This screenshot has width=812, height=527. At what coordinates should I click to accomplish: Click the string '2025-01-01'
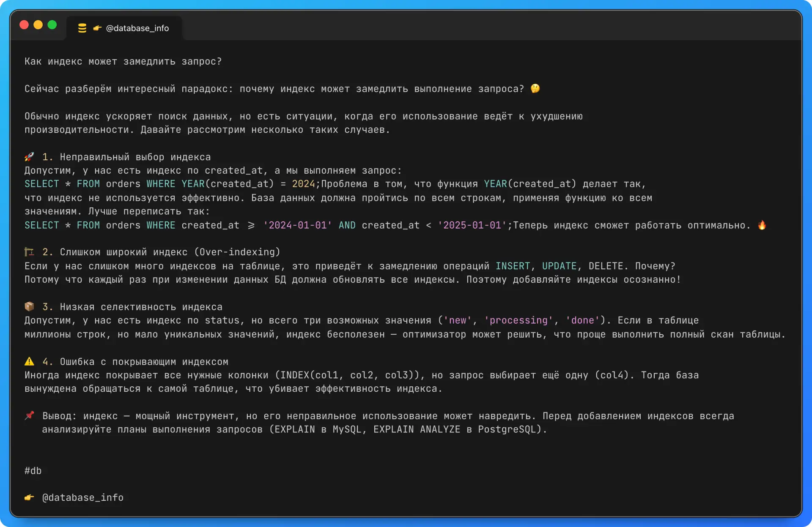click(472, 225)
